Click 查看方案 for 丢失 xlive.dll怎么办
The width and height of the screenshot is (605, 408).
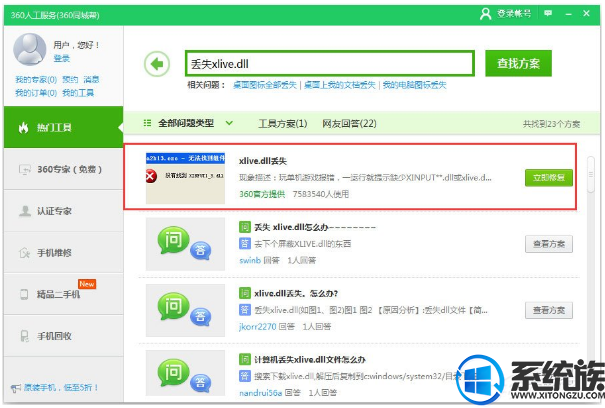click(x=549, y=244)
